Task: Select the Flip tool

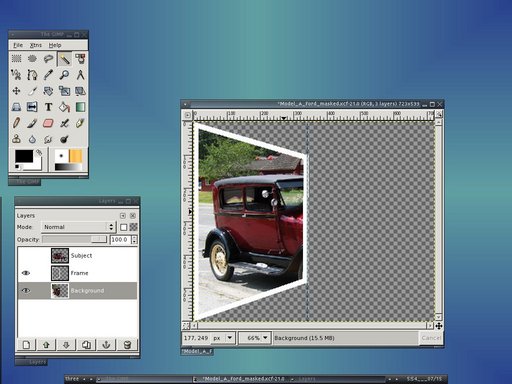Action: point(32,107)
